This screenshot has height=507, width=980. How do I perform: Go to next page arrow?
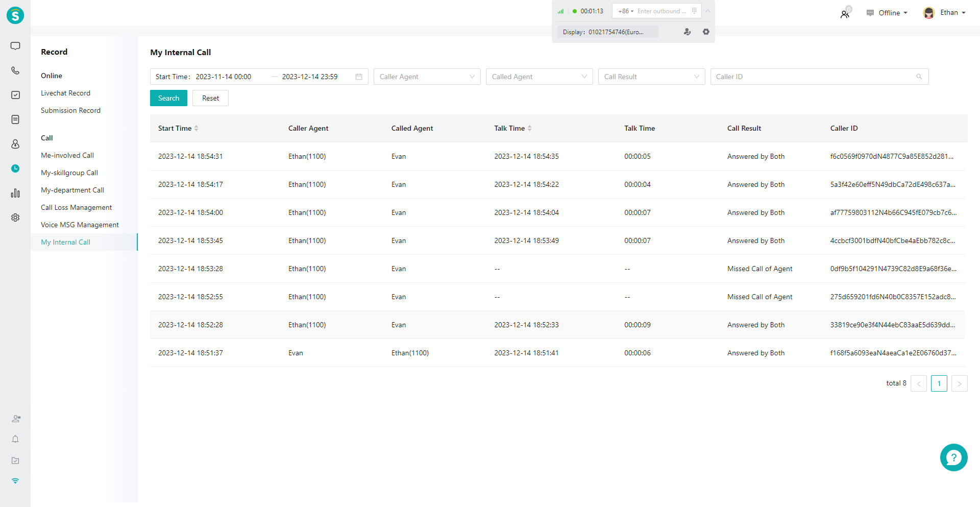960,383
